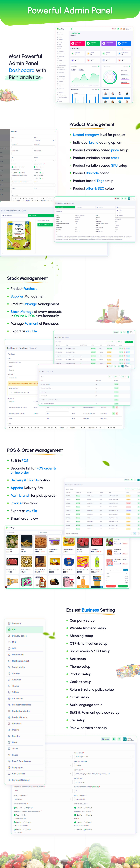This screenshot has height=868, width=140.
Task: Select Disable for Cash on Delivery
Action: (84, 808)
